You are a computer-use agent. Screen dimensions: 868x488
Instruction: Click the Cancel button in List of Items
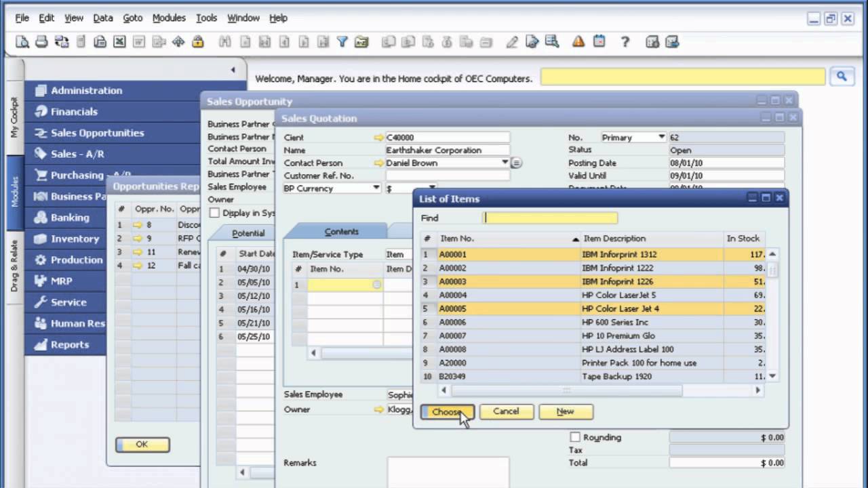tap(506, 411)
